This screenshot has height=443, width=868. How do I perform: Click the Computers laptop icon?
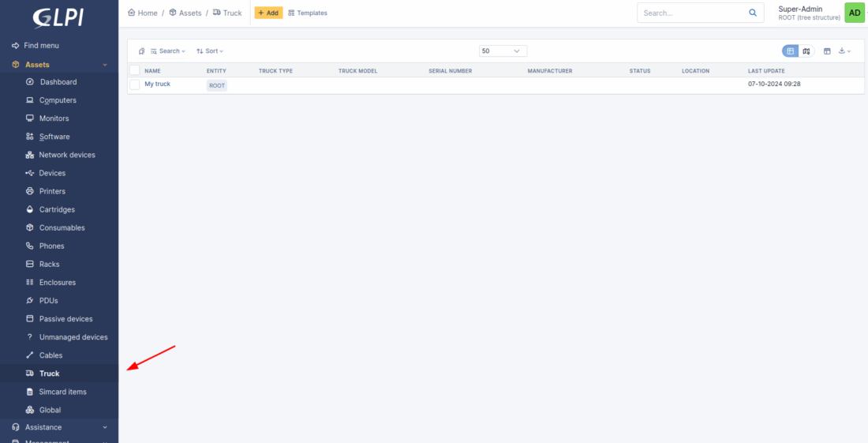coord(30,100)
